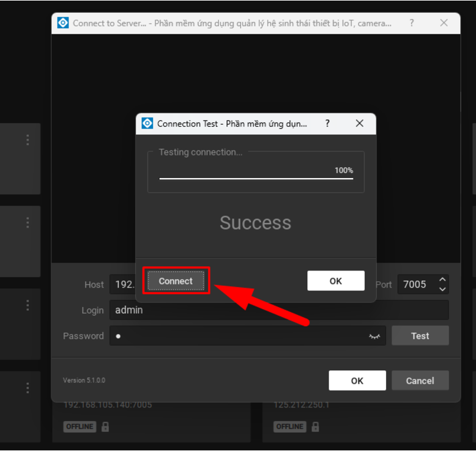Click the 100% connection test progress bar
Screen dimensions: 476x451
(x=256, y=179)
